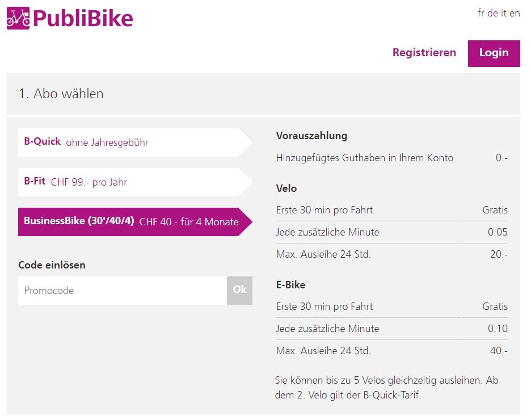Click the Velo pricing section heading
The image size is (531, 420).
(286, 188)
